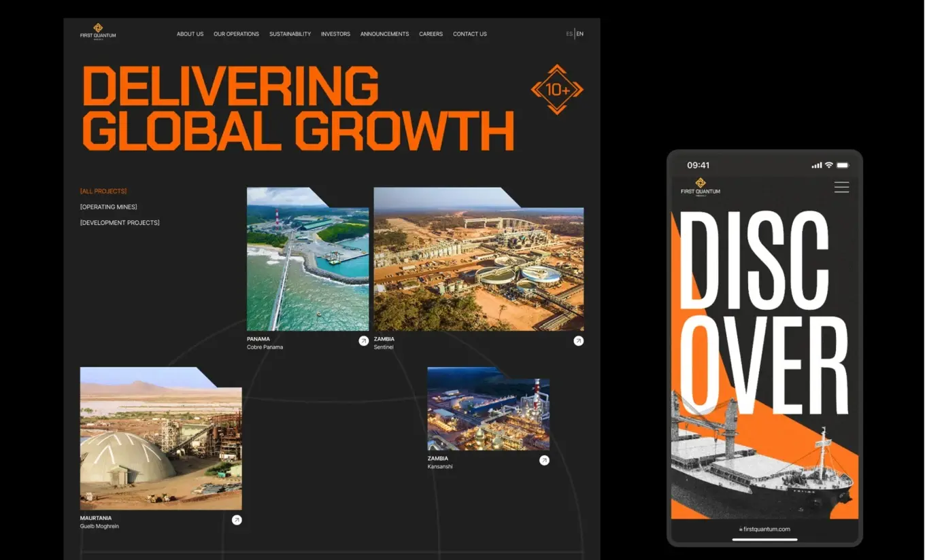Navigate to Contact Us

(x=470, y=34)
